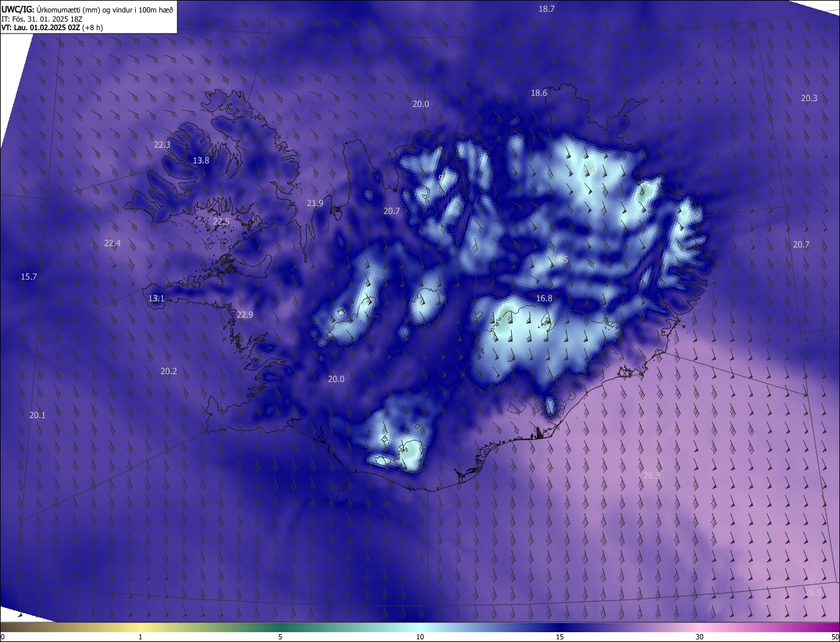
Task: Select the 20.1 value label
Action: (37, 415)
